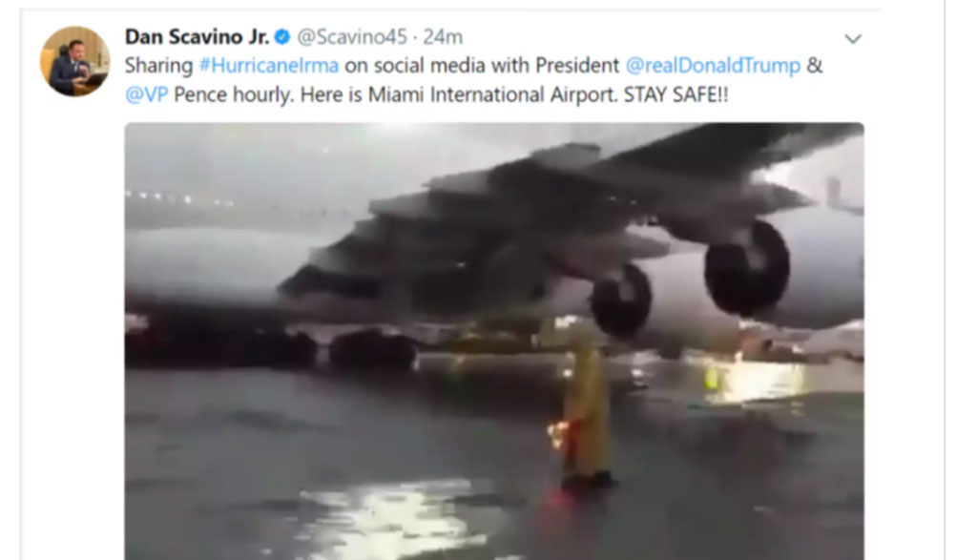Open the @realDonaldTrump mention
The width and height of the screenshot is (977, 560).
[713, 66]
